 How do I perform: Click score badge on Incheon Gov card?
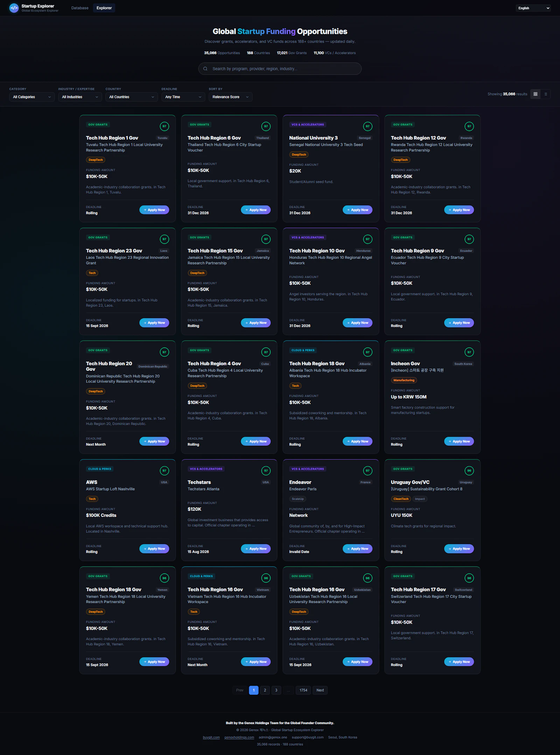[469, 352]
